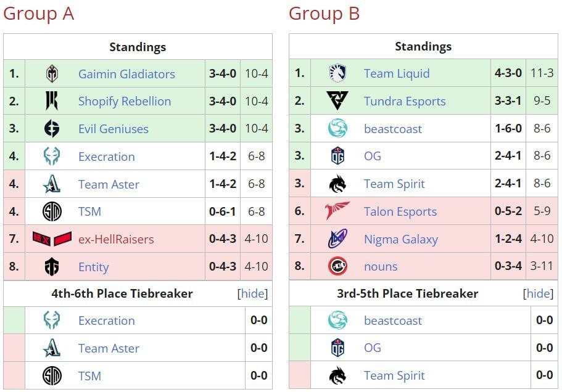Click the Entity team logo

52,267
